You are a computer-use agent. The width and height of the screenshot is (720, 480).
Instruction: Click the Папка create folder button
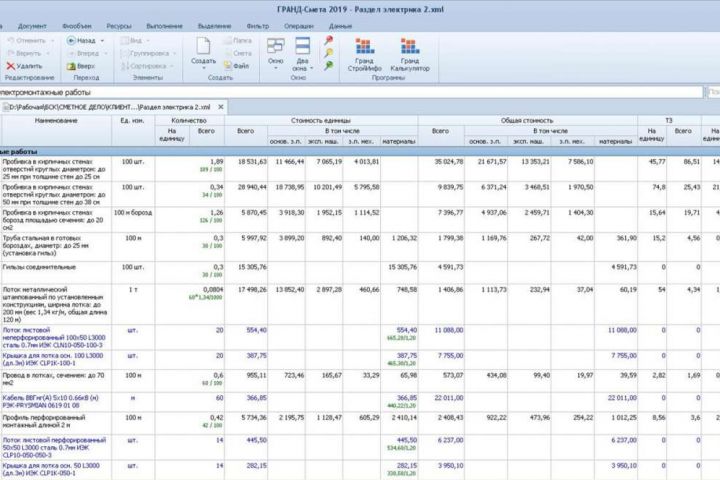[x=238, y=40]
